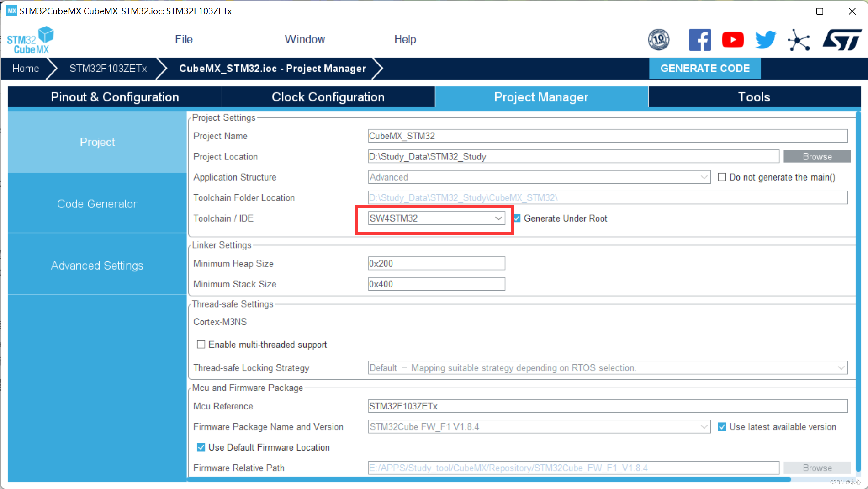Click the Project Location path field

pyautogui.click(x=573, y=156)
